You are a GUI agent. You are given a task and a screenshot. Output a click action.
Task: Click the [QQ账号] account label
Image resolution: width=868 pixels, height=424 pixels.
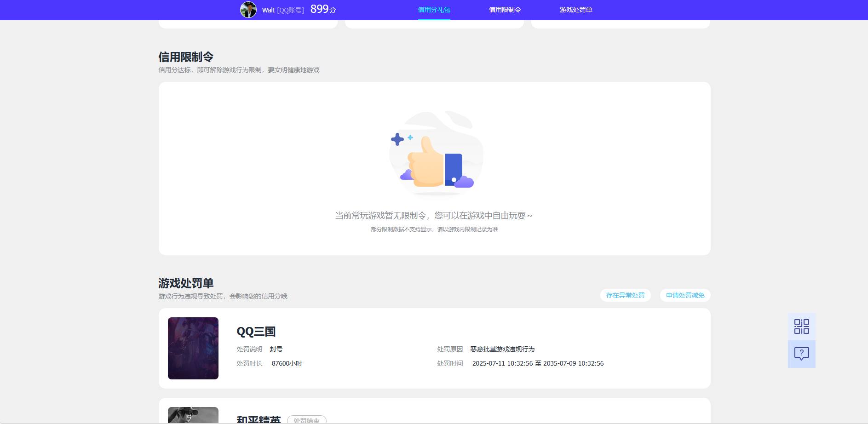(x=290, y=10)
